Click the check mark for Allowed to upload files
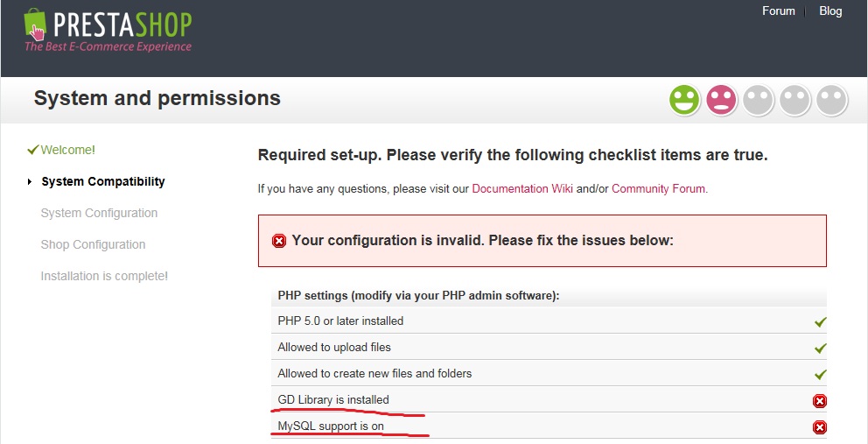The height and width of the screenshot is (444, 868). click(820, 349)
